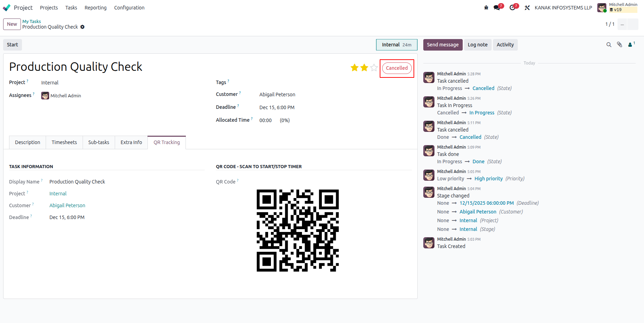644x323 pixels.
Task: Schedule an Activity
Action: pos(505,45)
